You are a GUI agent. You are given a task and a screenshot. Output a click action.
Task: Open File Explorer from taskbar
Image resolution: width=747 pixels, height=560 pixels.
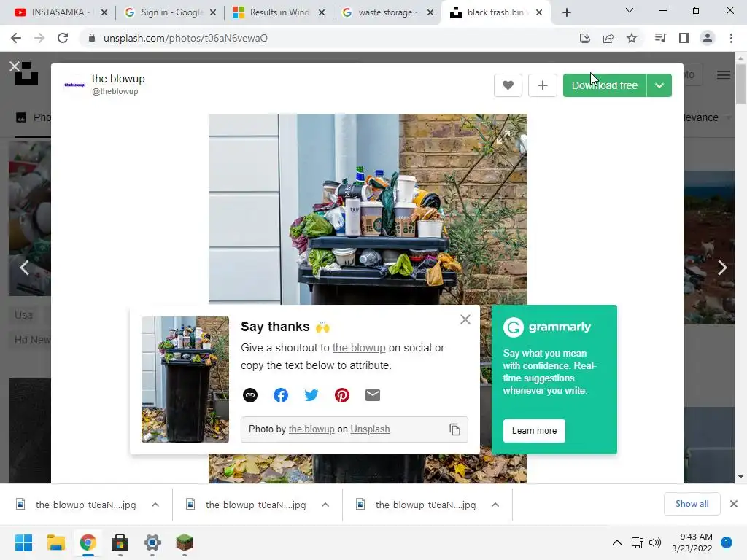point(55,542)
